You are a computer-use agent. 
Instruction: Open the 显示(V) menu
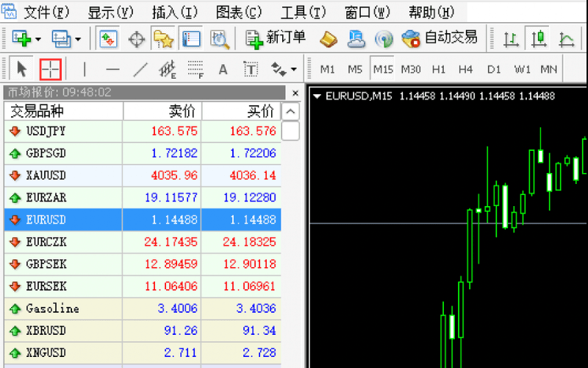click(x=110, y=13)
